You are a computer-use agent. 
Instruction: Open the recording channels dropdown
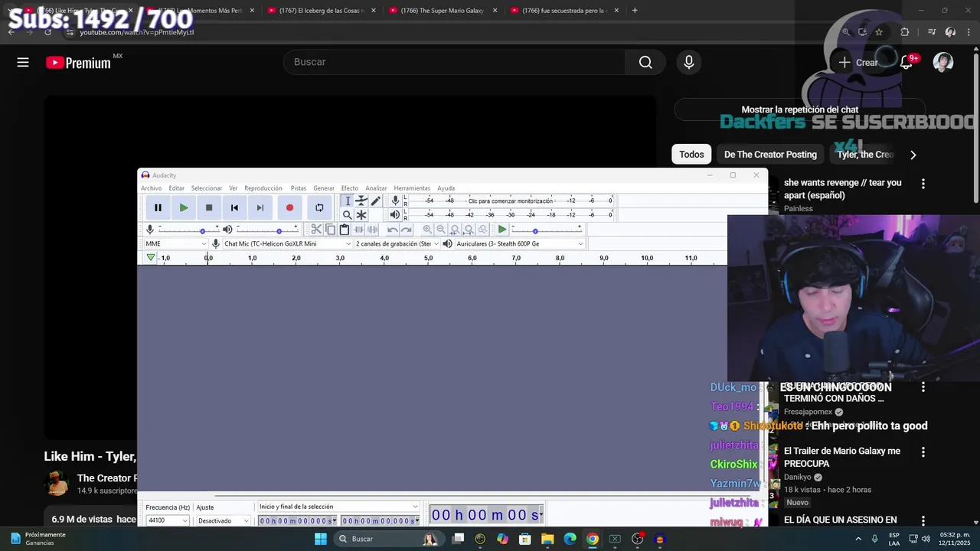[397, 243]
